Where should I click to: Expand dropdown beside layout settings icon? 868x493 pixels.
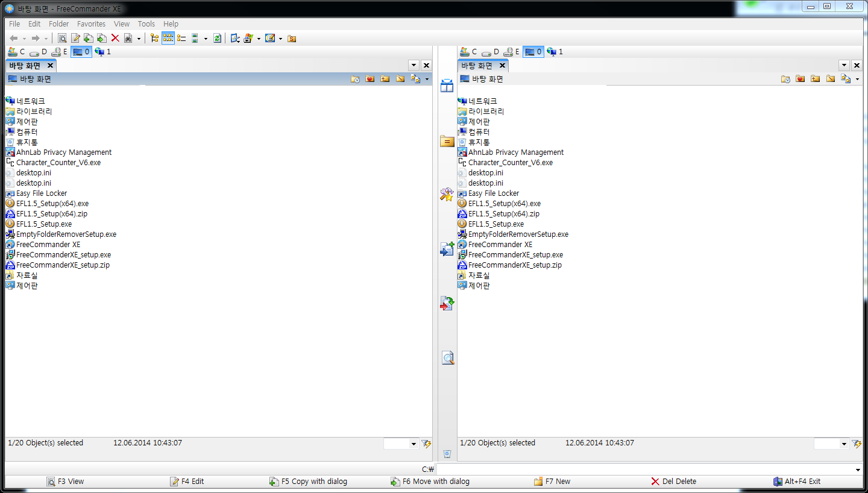[280, 39]
